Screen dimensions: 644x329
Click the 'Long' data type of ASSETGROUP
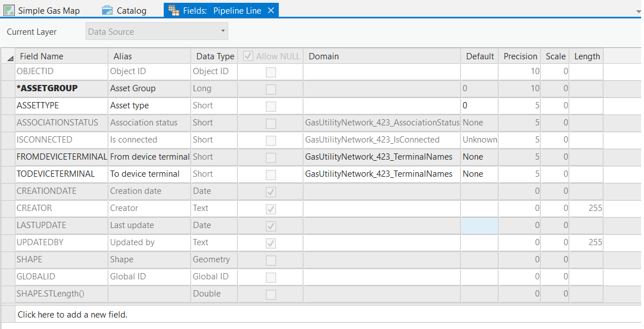214,88
